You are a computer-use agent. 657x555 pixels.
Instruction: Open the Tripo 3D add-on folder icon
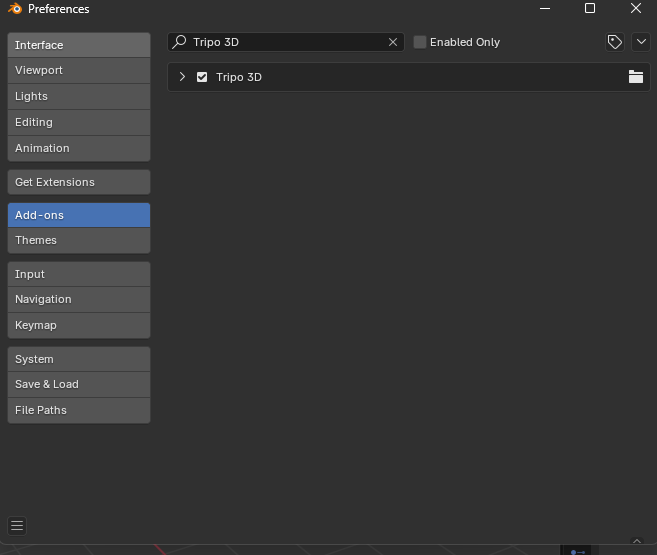[x=636, y=77]
